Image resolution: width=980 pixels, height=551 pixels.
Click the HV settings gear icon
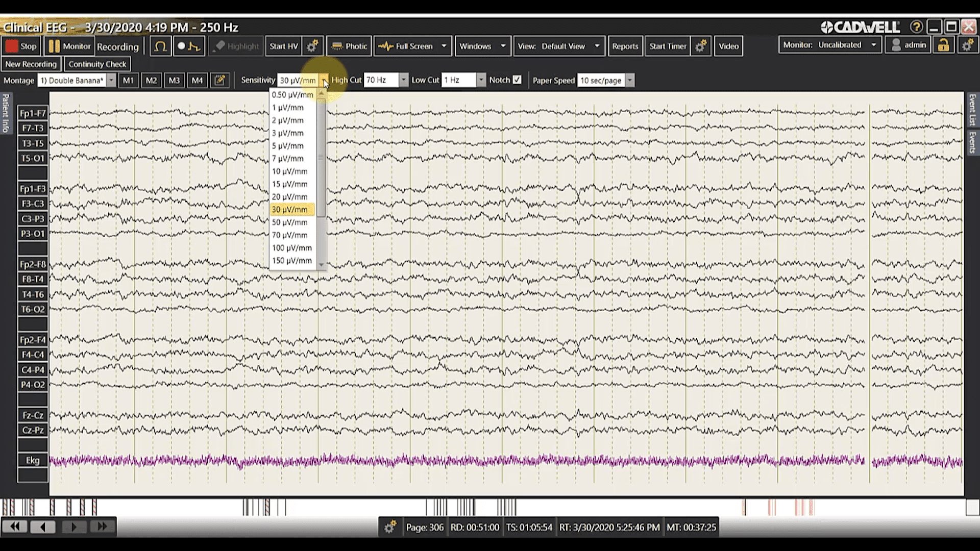[x=312, y=45]
